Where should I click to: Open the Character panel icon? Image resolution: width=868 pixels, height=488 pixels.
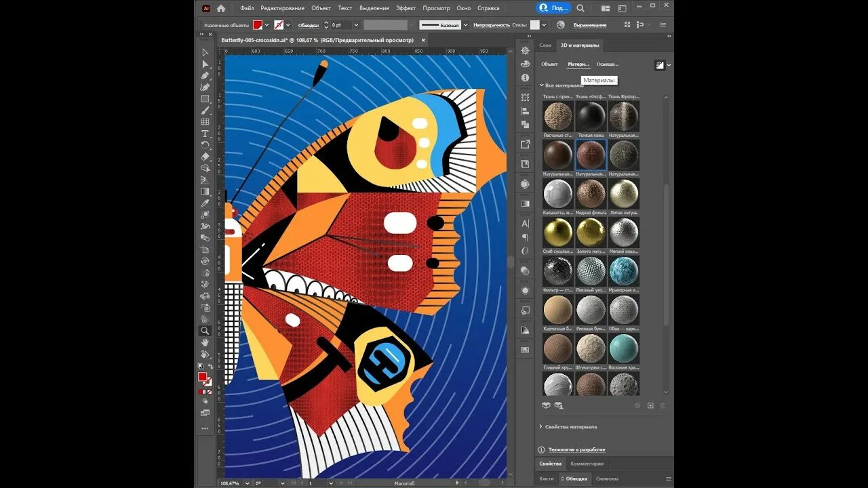click(x=525, y=223)
